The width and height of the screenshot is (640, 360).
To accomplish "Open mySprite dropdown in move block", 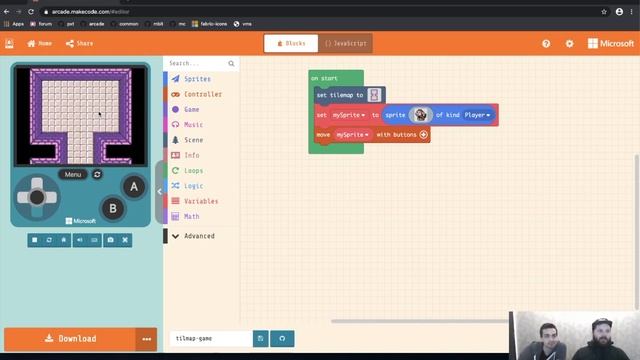I will pos(352,135).
